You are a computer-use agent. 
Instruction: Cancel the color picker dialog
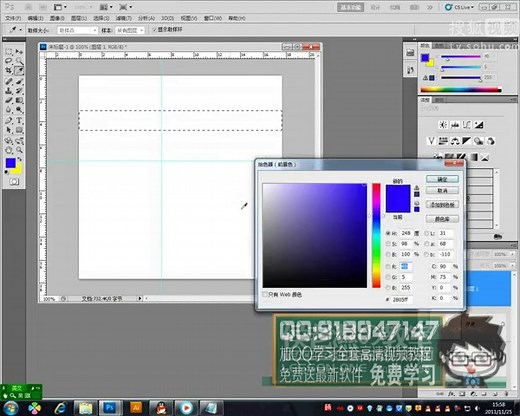pyautogui.click(x=442, y=191)
